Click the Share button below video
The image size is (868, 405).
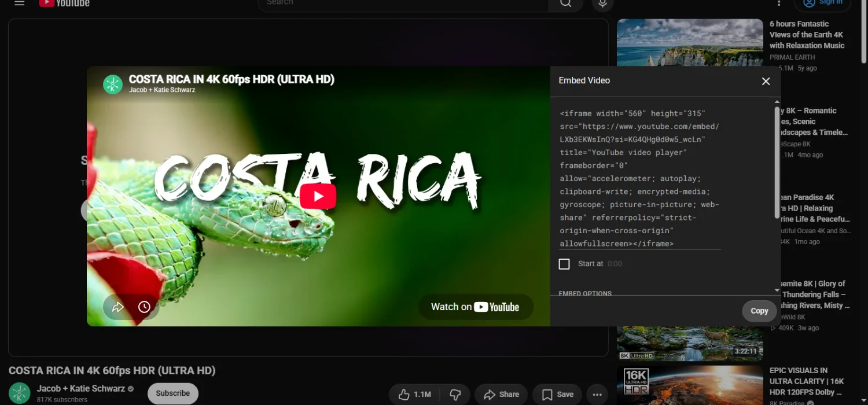[x=501, y=395]
